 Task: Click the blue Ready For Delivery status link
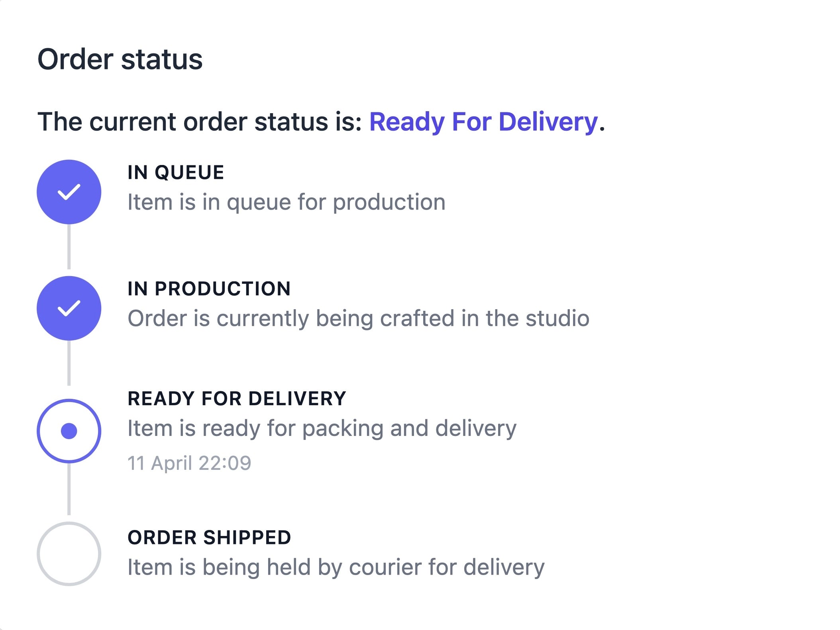pos(483,122)
